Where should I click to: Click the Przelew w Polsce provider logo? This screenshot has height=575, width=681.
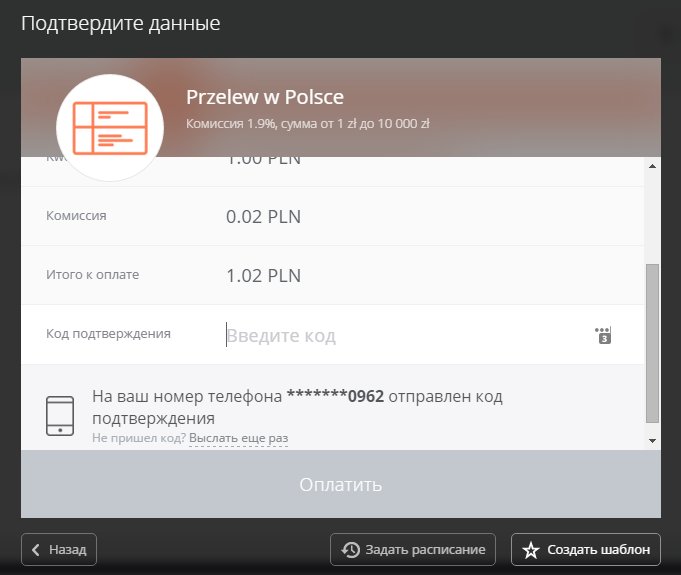click(110, 128)
